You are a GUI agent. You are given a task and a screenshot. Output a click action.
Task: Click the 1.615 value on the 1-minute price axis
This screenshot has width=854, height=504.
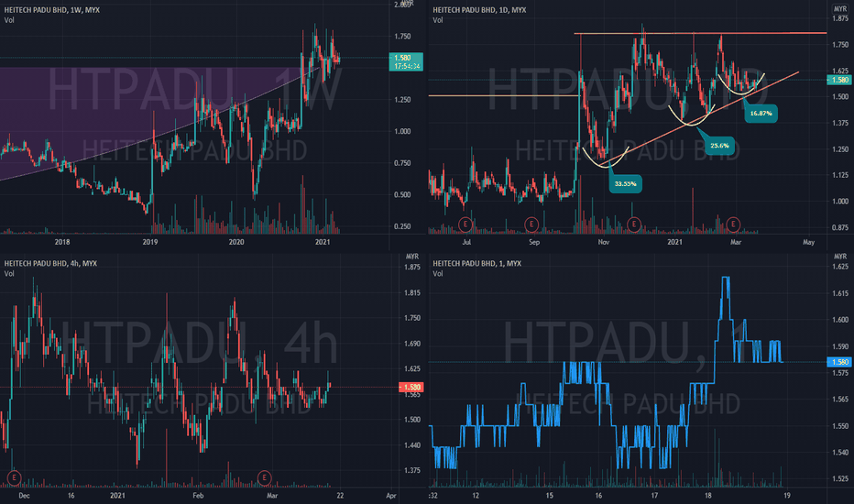(x=840, y=293)
